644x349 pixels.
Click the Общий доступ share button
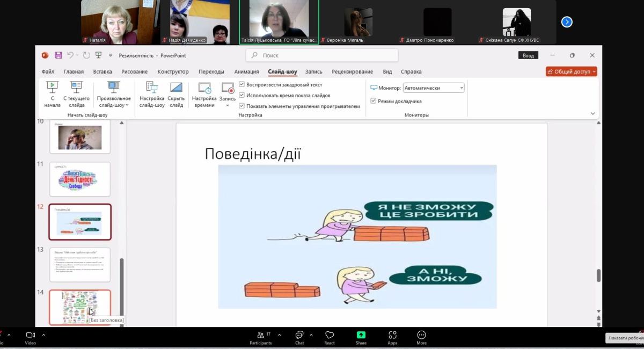[571, 71]
